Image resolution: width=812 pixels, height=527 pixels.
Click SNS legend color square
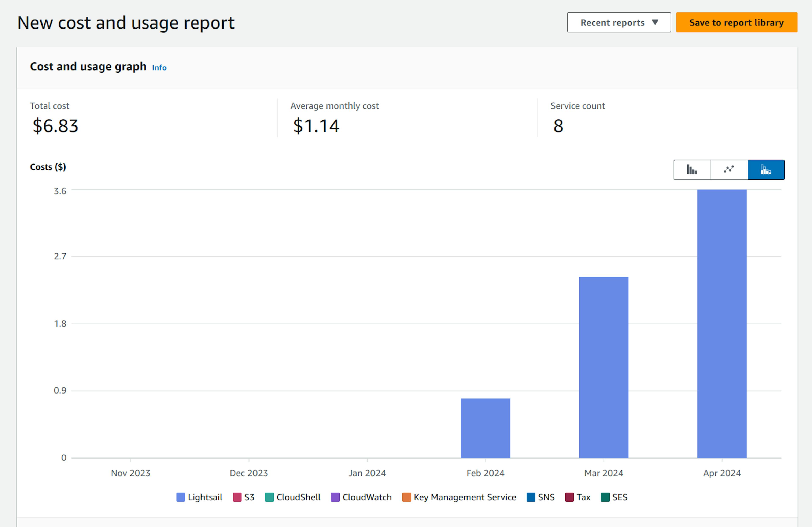pos(531,497)
